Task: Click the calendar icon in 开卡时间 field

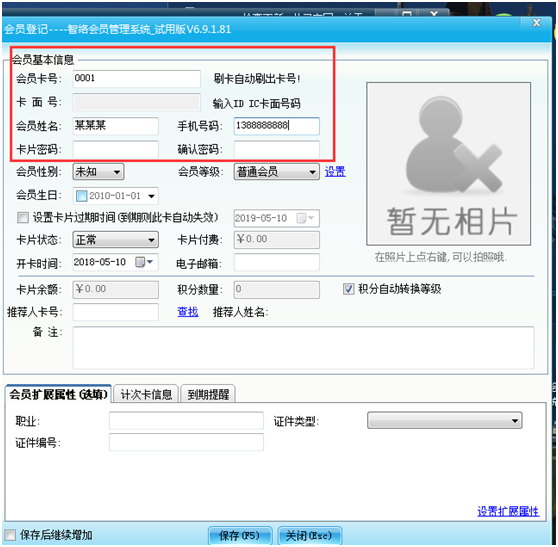Action: coord(140,262)
